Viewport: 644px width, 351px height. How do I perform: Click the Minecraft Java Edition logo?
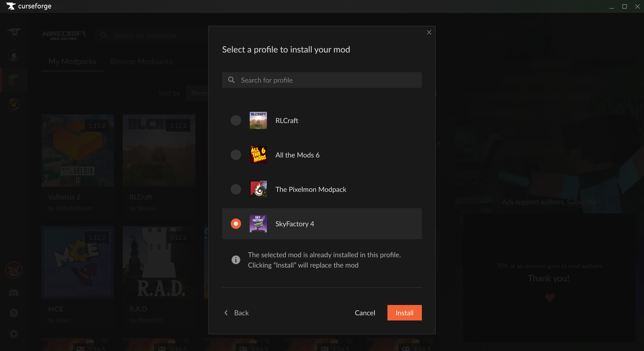[64, 35]
